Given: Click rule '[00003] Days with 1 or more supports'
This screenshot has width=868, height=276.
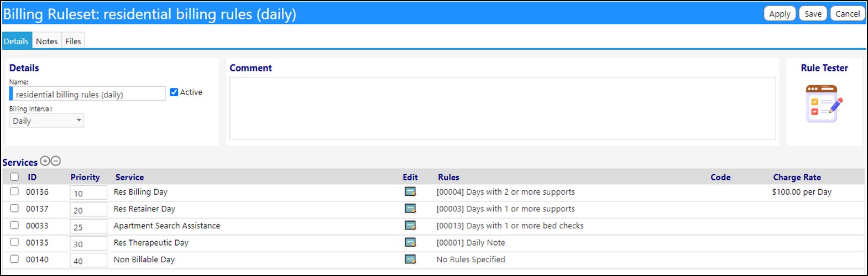Looking at the screenshot, I should (506, 209).
